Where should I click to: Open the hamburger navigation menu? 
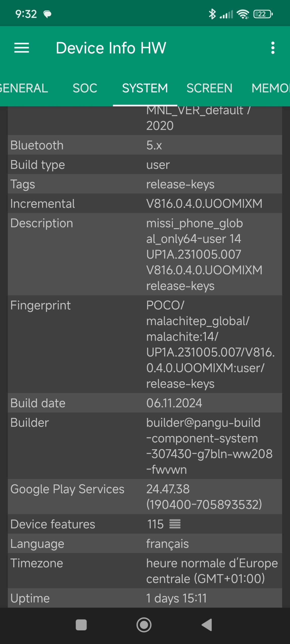tap(22, 48)
